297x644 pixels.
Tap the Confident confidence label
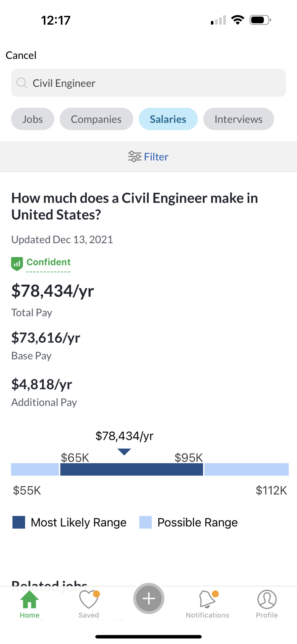[49, 262]
